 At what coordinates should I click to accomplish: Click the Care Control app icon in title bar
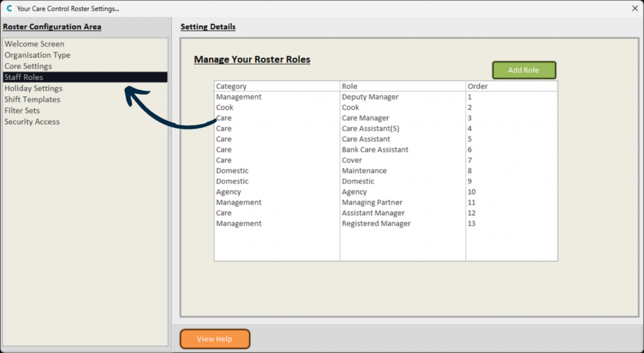click(9, 8)
